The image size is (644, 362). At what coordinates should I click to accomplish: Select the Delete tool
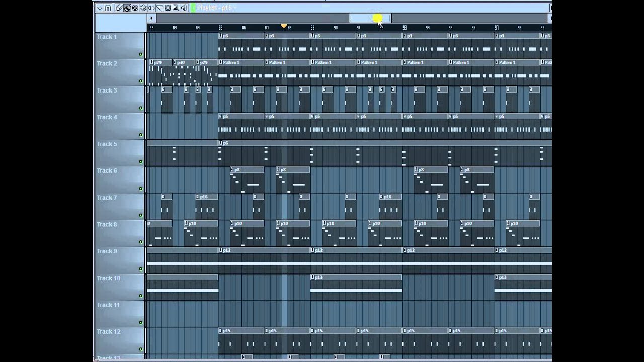coord(135,8)
